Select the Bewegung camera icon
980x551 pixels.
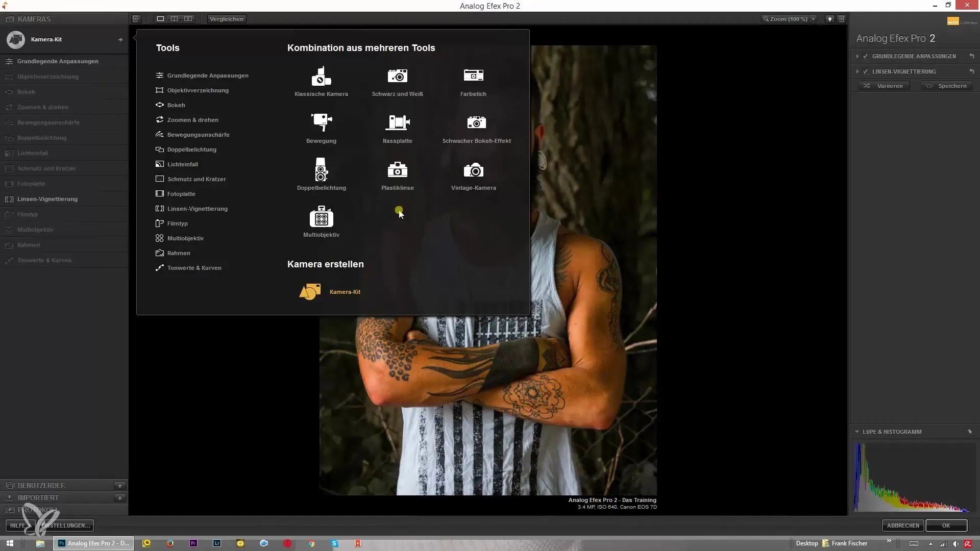321,122
